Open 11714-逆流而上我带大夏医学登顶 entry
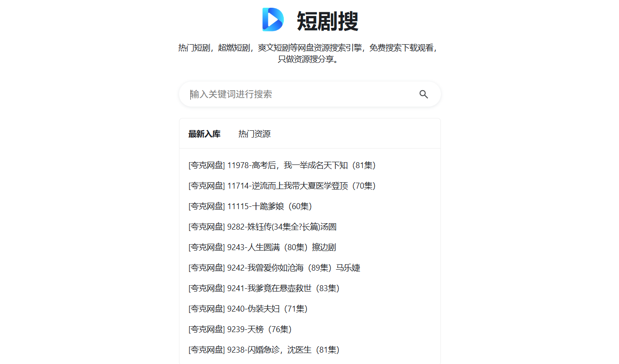The image size is (619, 364). coord(282,186)
